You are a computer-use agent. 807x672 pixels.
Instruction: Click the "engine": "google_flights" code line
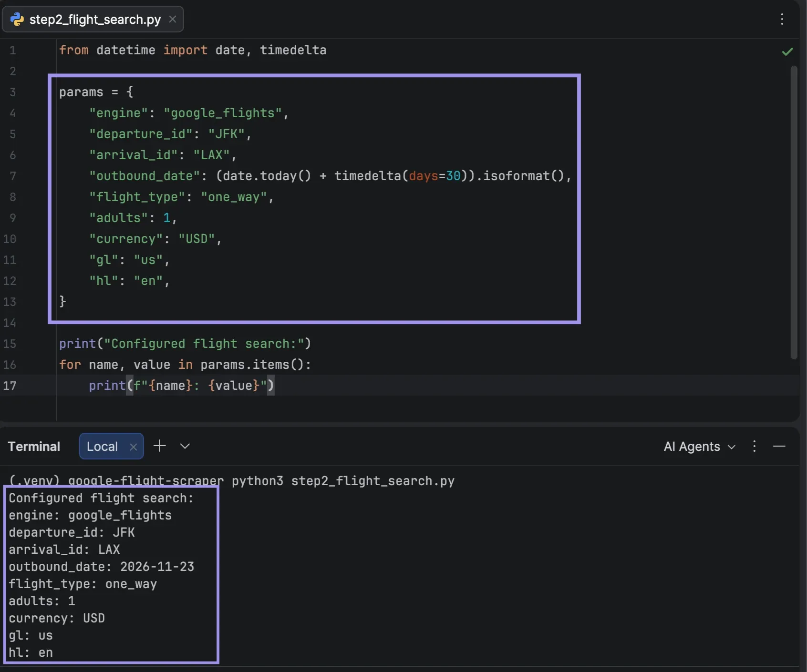189,113
